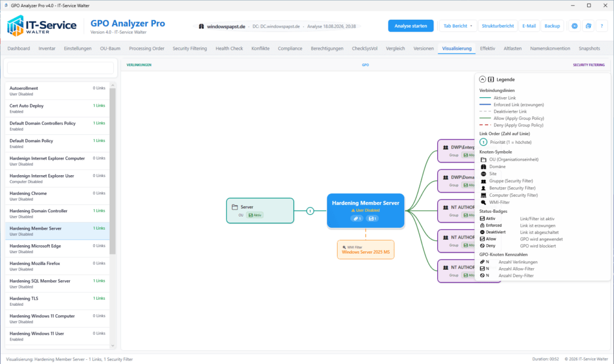Click the lock-style icon next to the gear
This screenshot has height=364, width=614.
tap(588, 26)
